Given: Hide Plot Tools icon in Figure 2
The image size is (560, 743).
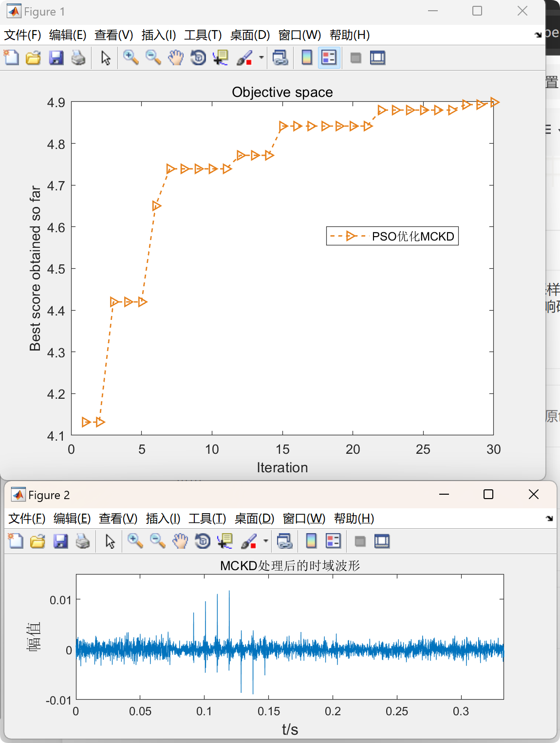Looking at the screenshot, I should pyautogui.click(x=360, y=541).
